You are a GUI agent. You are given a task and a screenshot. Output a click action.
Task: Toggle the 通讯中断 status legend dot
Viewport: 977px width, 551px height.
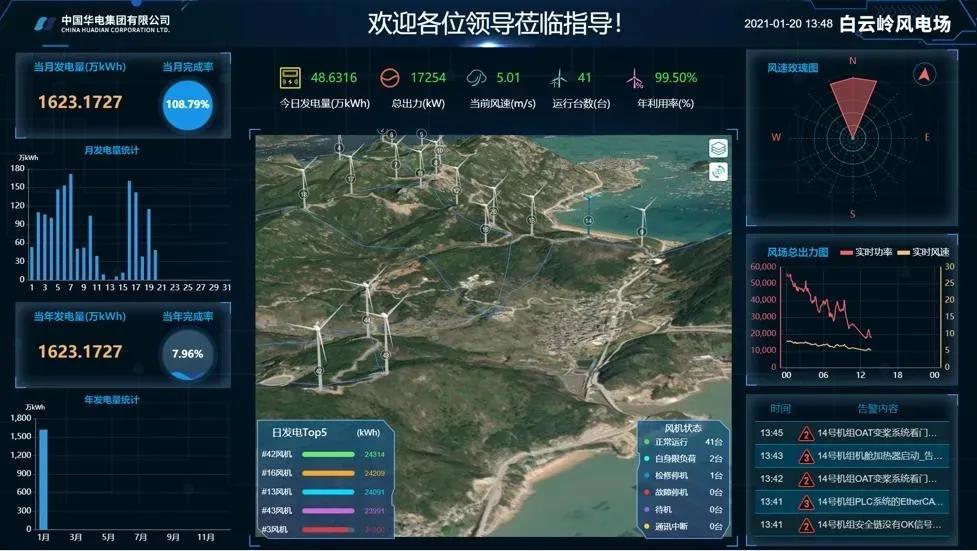coord(647,527)
